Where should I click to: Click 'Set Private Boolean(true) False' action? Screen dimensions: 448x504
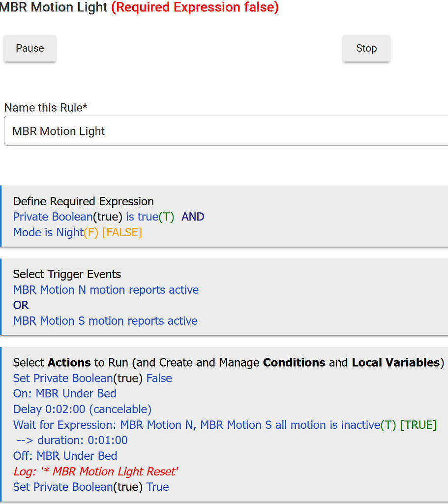pyautogui.click(x=92, y=378)
